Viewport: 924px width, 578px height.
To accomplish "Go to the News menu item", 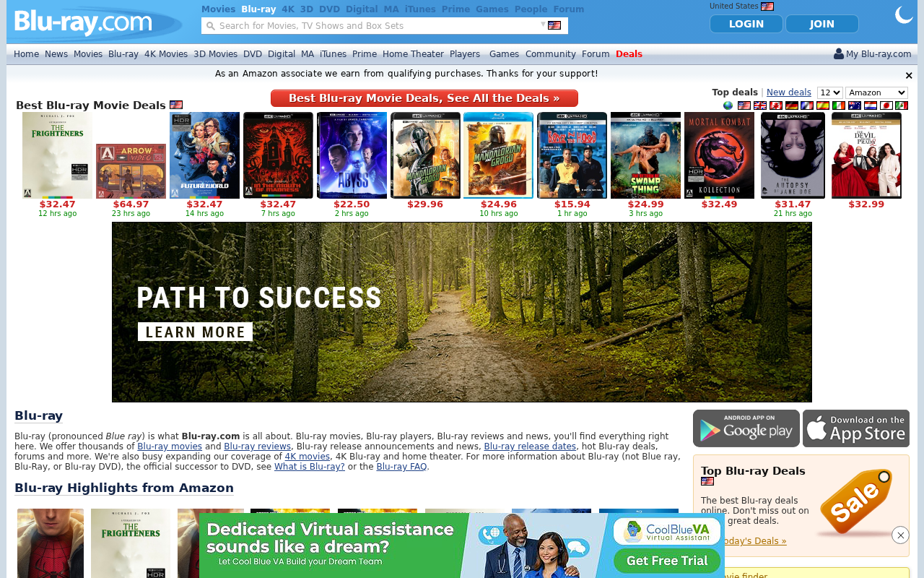I will point(56,54).
